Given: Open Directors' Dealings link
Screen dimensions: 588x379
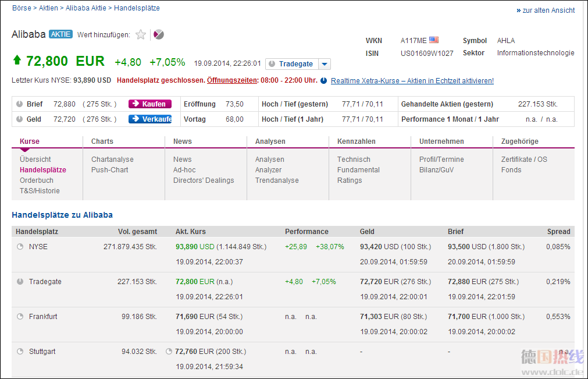Looking at the screenshot, I should click(x=204, y=180).
